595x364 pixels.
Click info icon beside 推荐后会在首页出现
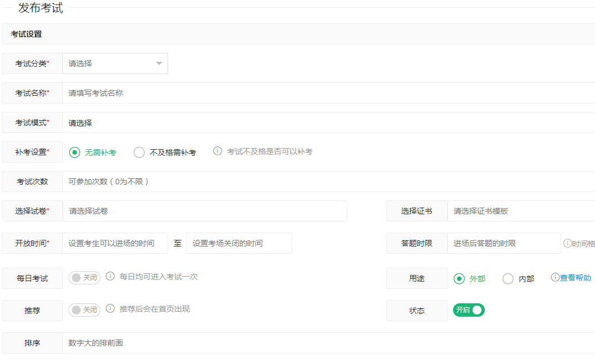110,309
